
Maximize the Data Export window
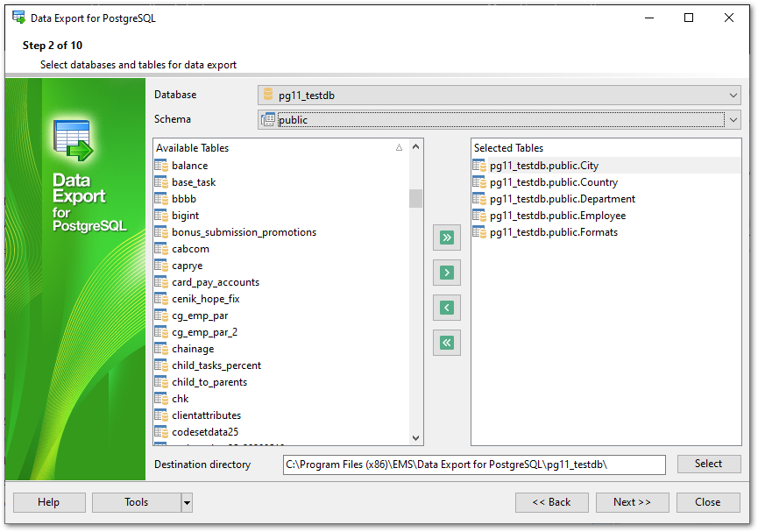click(x=689, y=18)
